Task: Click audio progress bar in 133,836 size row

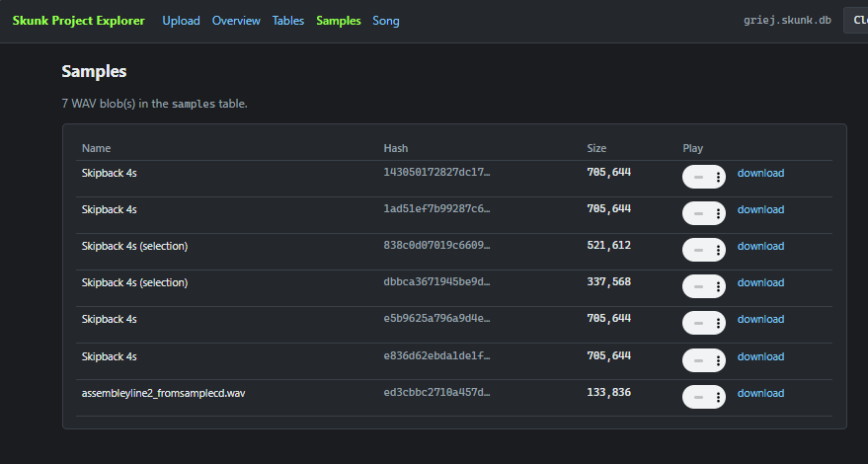Action: point(698,398)
